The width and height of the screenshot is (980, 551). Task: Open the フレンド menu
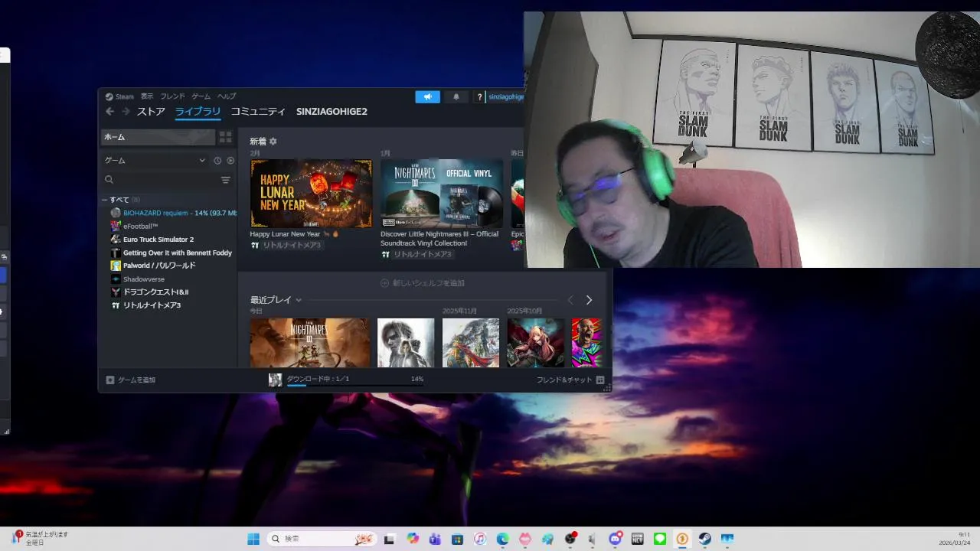pyautogui.click(x=172, y=96)
